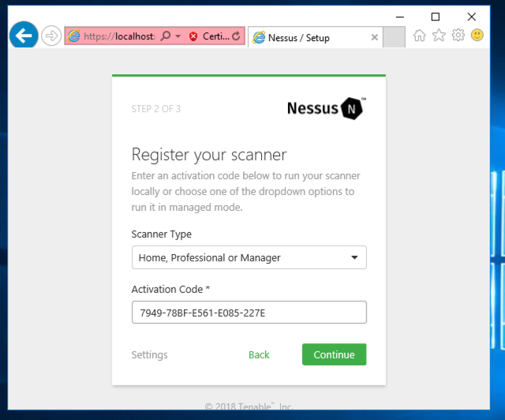Click the 'Register your scanner' heading
Viewport: 505px width, 420px height.
pos(208,155)
